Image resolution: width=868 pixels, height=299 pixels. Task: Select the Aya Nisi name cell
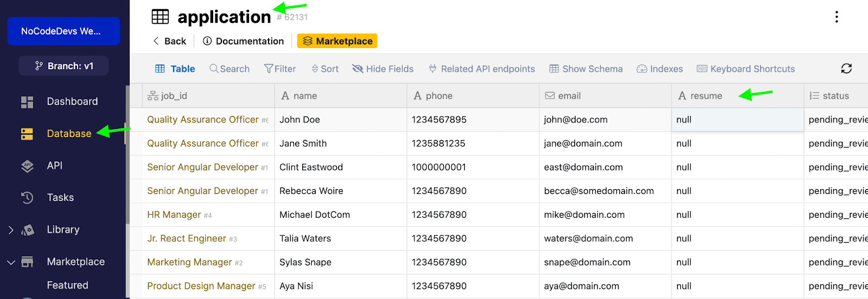[x=341, y=286]
